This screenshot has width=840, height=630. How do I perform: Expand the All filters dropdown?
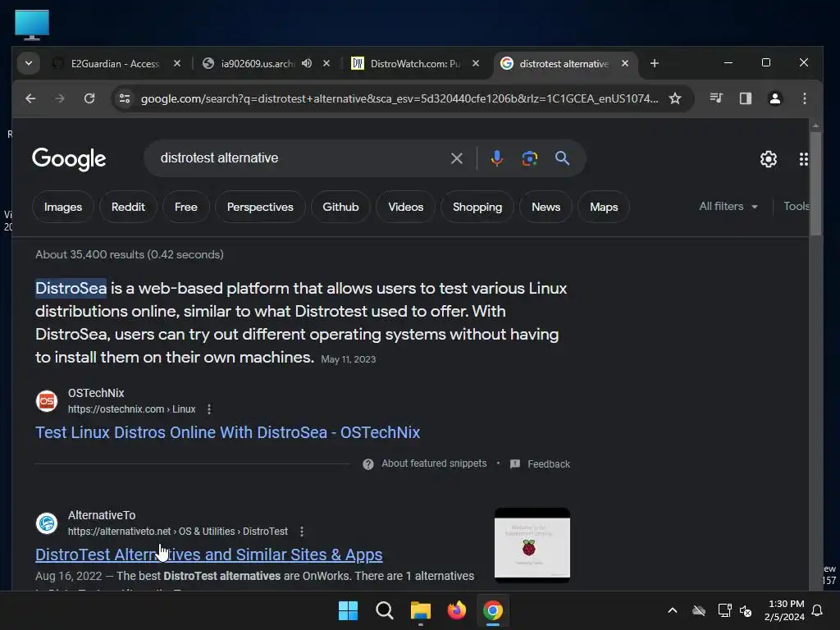pos(728,206)
